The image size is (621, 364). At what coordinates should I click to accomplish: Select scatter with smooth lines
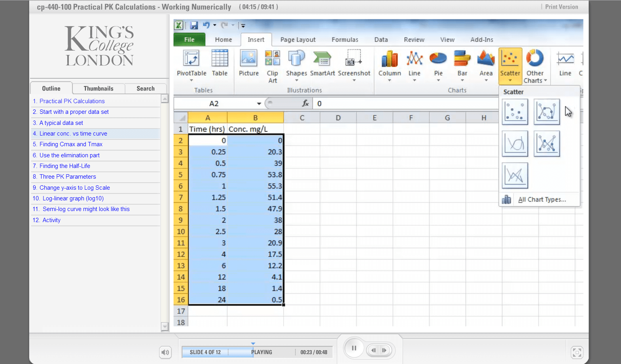click(515, 144)
